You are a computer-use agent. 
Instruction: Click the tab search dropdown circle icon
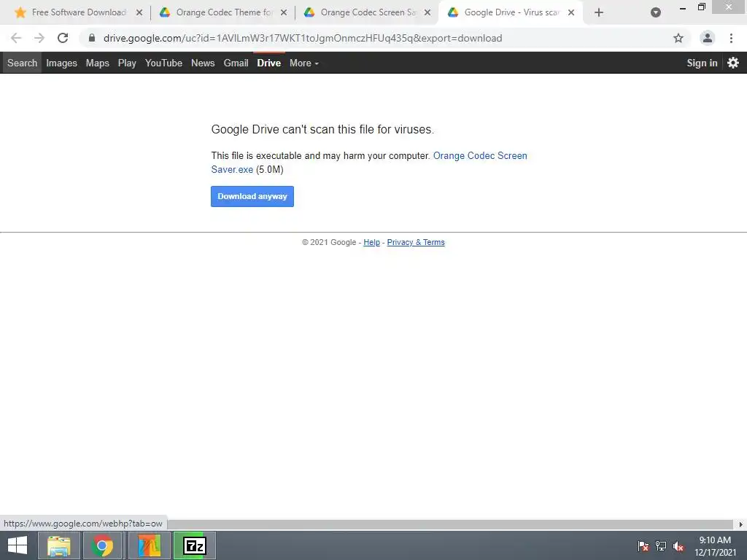coord(656,12)
